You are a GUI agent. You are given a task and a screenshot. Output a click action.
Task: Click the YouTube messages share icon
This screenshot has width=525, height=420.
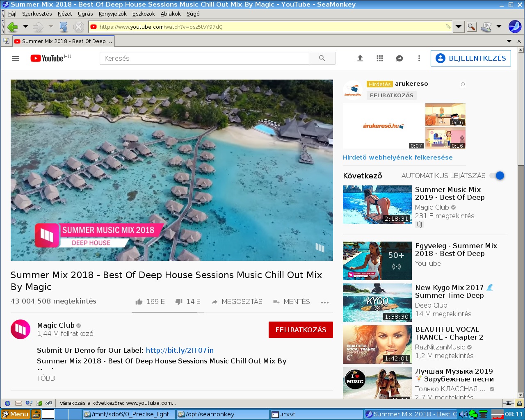pyautogui.click(x=399, y=58)
